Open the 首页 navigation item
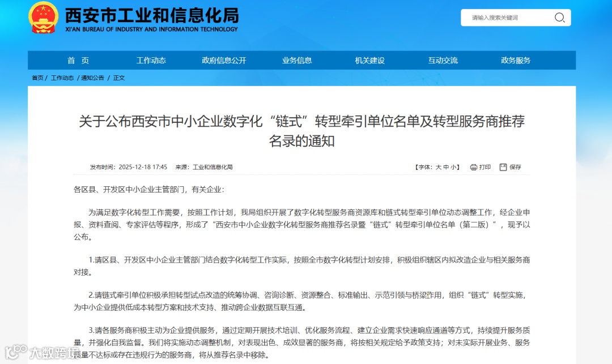The width and height of the screenshot is (612, 364). (x=78, y=61)
